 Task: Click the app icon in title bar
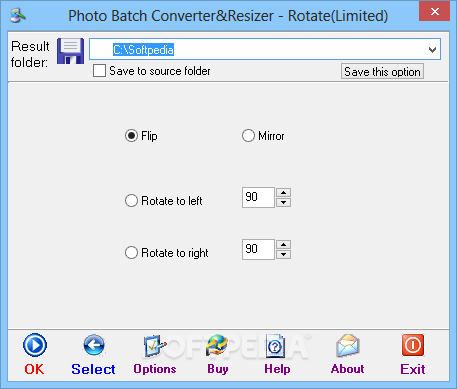18,15
